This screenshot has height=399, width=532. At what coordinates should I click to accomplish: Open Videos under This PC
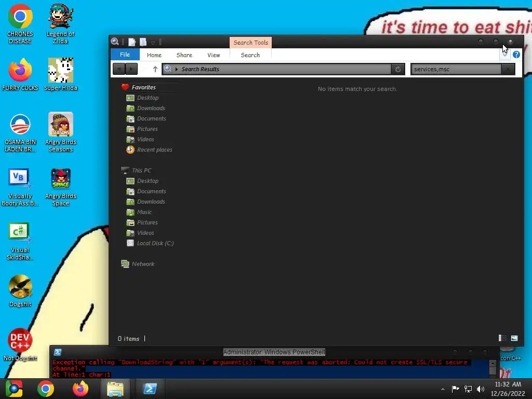[140, 233]
